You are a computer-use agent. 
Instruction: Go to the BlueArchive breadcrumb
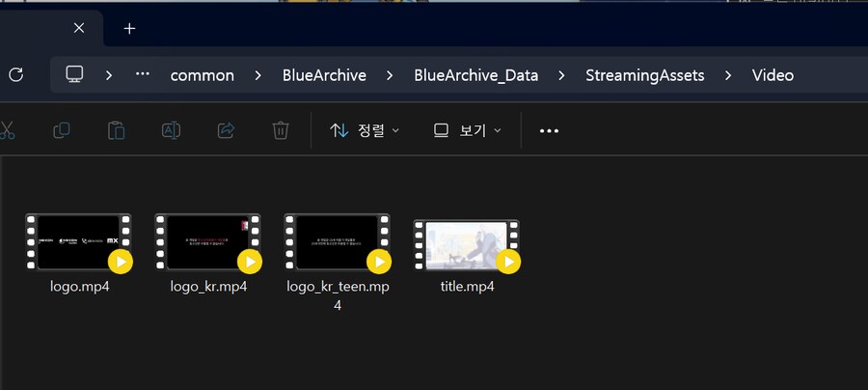click(x=324, y=75)
